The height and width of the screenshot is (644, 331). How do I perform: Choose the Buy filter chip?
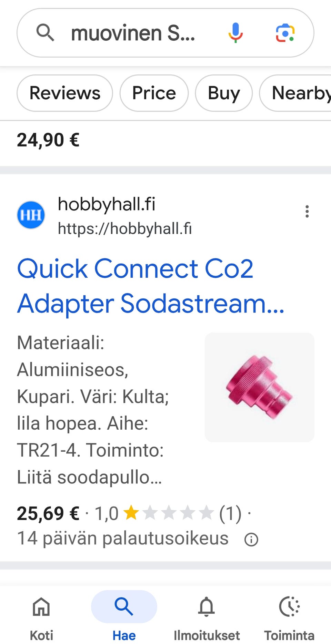point(224,93)
